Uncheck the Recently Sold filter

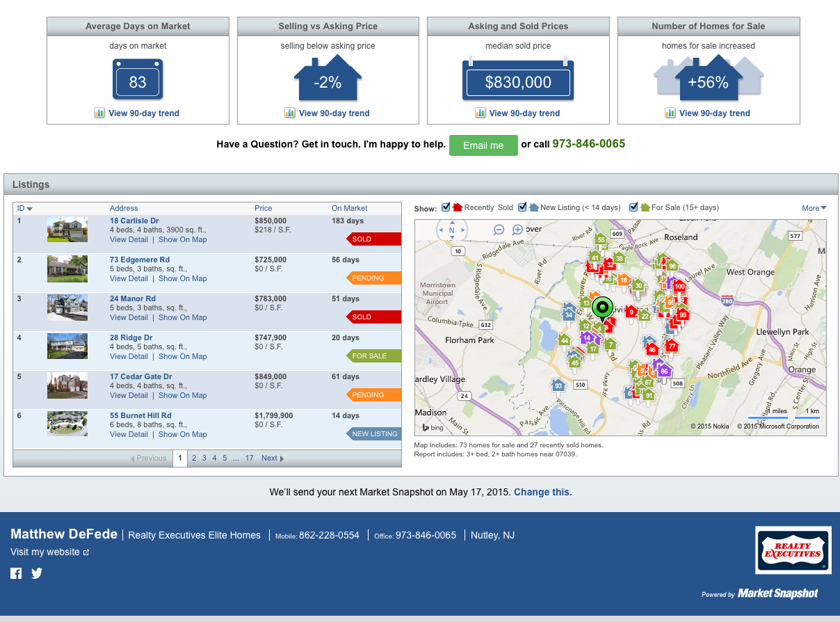point(446,207)
